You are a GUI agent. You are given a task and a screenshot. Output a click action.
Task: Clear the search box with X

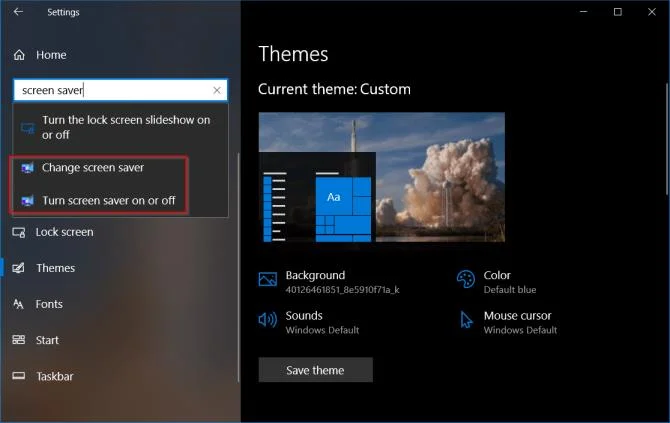point(217,90)
